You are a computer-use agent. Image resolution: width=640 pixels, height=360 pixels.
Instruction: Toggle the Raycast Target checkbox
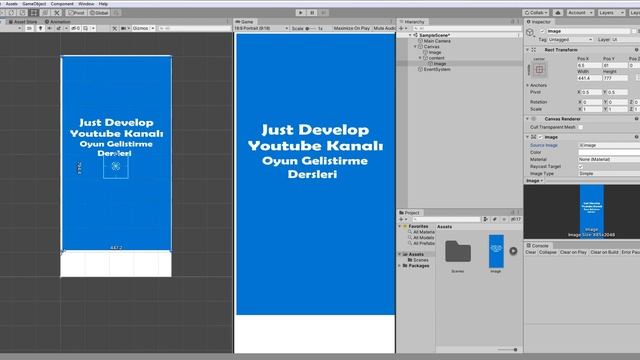click(580, 167)
